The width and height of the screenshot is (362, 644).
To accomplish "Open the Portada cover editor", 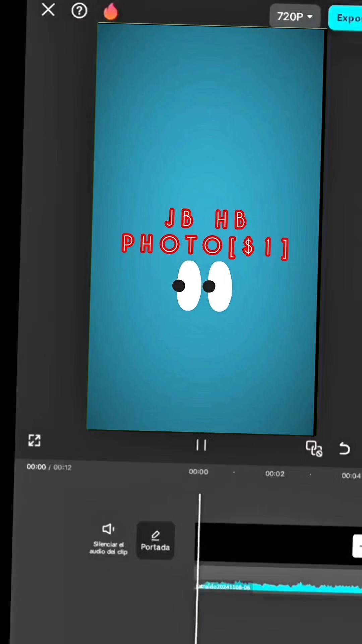I will (155, 540).
